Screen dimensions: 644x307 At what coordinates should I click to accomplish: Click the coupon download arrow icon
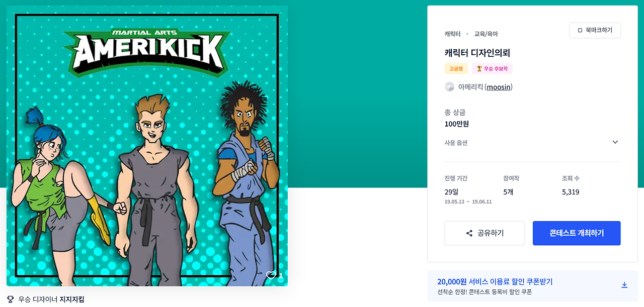click(x=624, y=285)
